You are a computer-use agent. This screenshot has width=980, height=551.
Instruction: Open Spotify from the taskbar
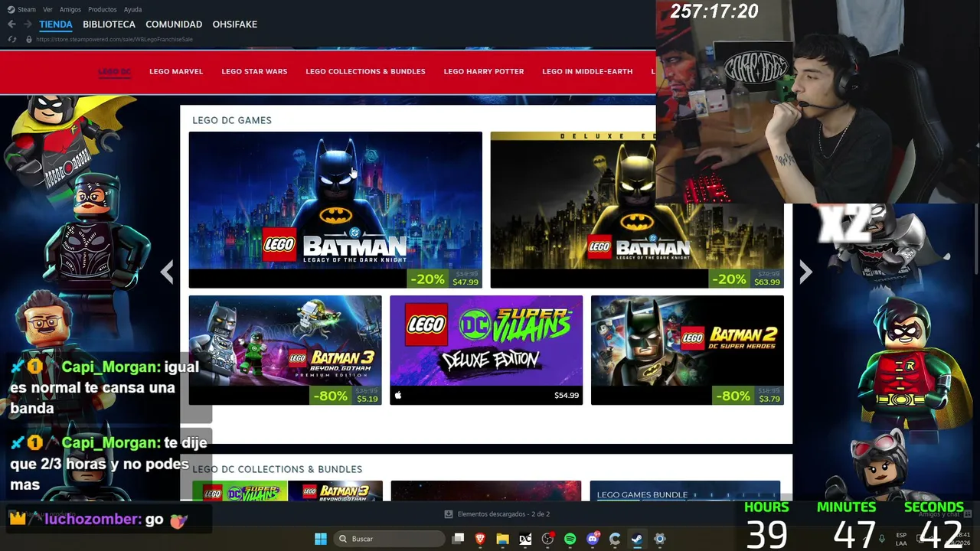(570, 539)
